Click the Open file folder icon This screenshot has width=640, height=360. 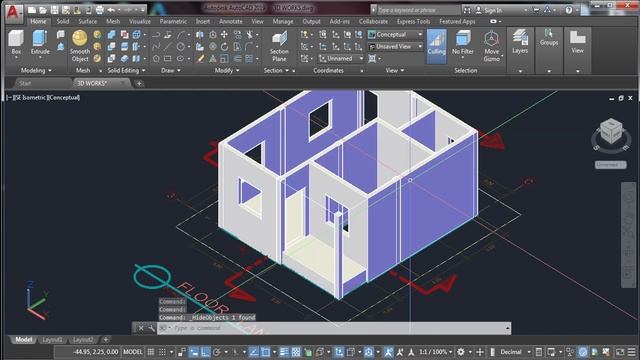tap(43, 10)
